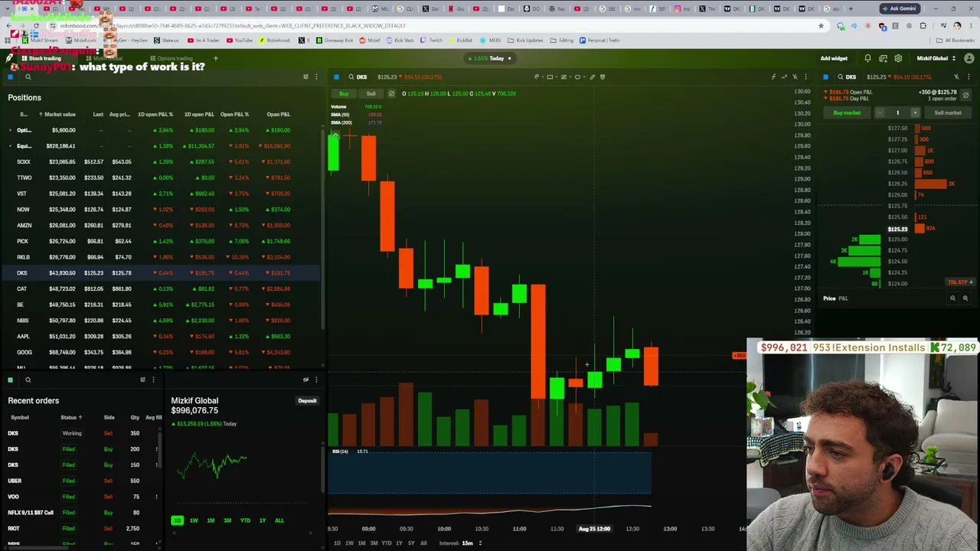Click the Add widget button
This screenshot has width=980, height=551.
pyautogui.click(x=834, y=58)
